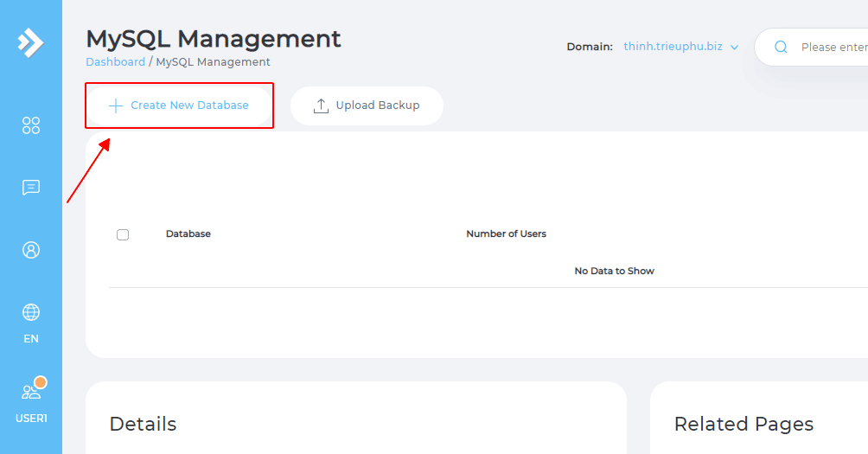Click the globe language icon

31,312
